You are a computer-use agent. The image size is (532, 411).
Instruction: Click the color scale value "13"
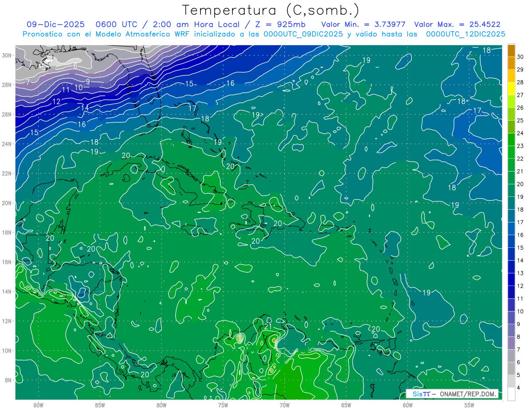click(x=520, y=273)
